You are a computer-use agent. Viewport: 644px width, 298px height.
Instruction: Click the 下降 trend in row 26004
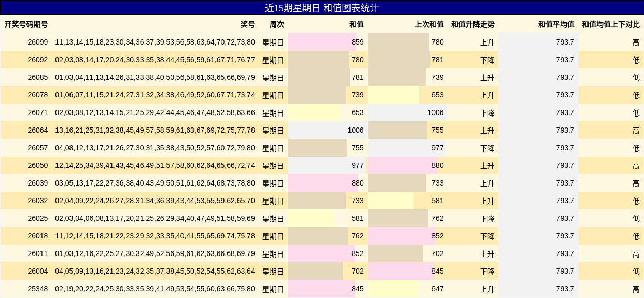click(487, 272)
